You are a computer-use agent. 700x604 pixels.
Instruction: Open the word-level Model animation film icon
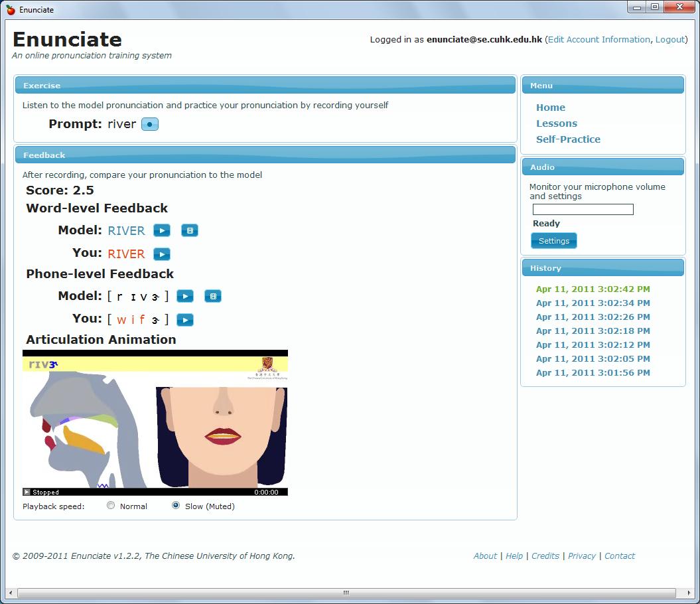tap(190, 230)
